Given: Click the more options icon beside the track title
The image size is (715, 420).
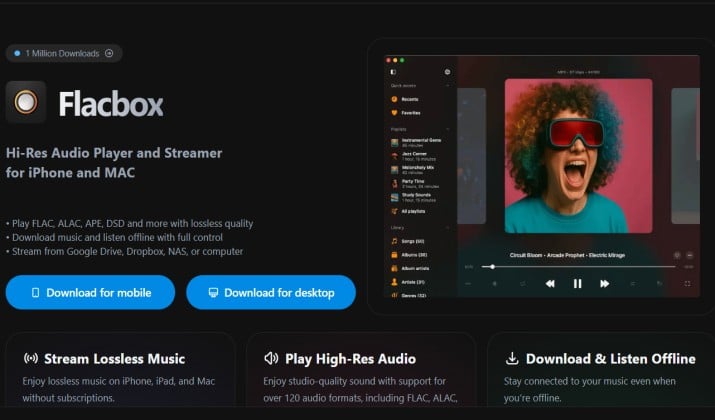Looking at the screenshot, I should [x=689, y=255].
